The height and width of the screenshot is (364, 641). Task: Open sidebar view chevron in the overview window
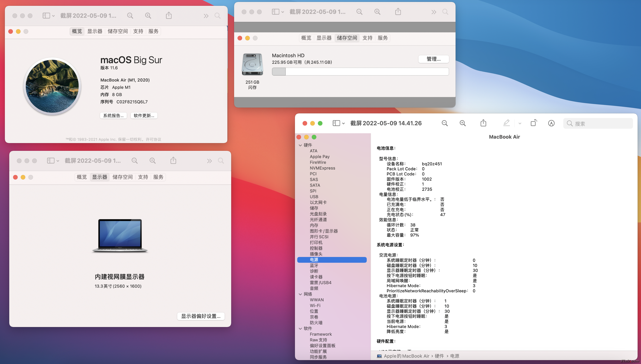point(54,16)
